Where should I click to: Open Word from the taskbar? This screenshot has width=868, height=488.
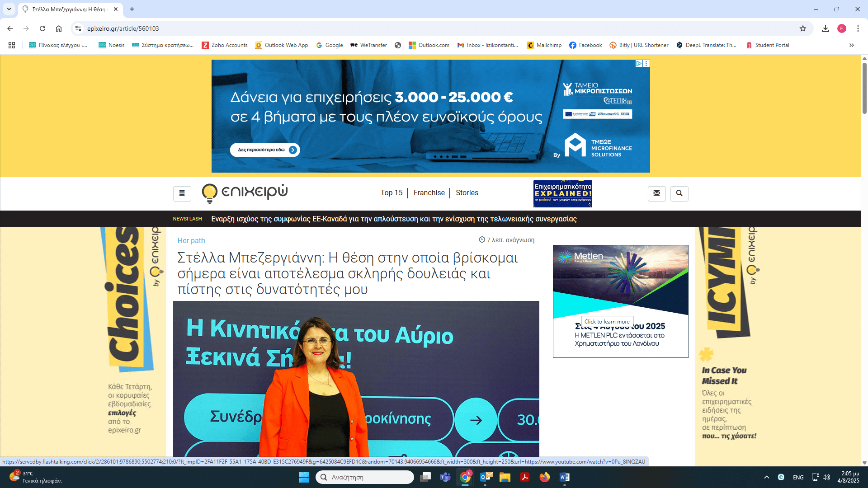point(564,477)
